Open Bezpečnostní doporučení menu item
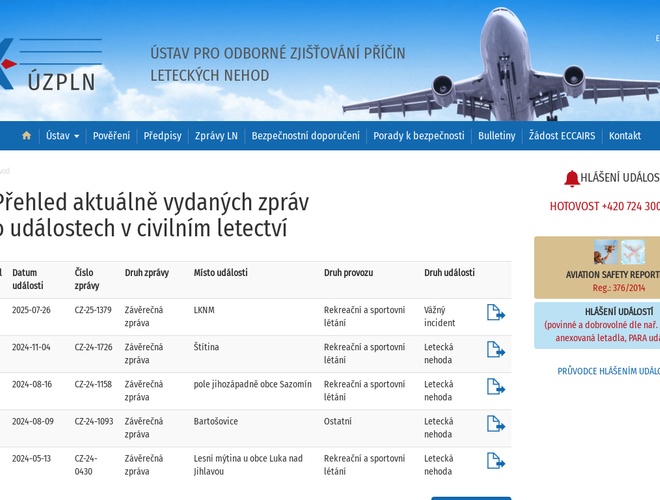This screenshot has width=660, height=500. click(305, 136)
